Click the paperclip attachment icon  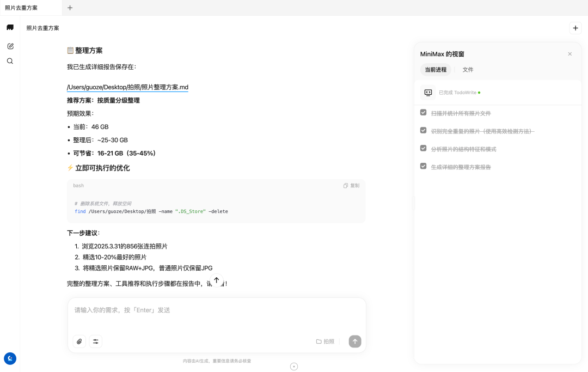pyautogui.click(x=79, y=341)
